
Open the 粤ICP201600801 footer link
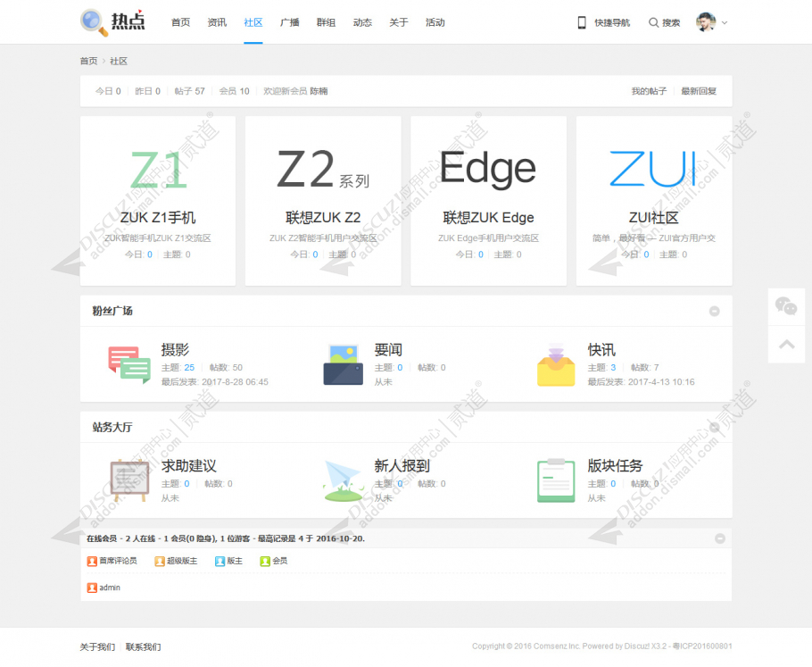pyautogui.click(x=702, y=646)
